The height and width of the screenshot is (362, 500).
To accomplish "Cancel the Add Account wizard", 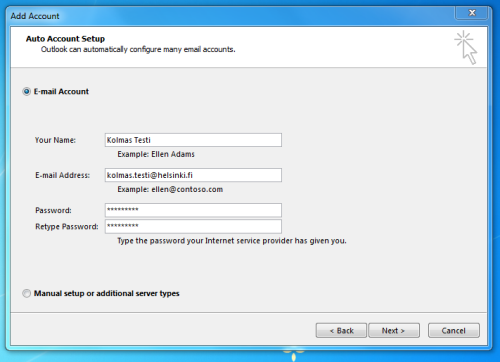I will pos(454,330).
